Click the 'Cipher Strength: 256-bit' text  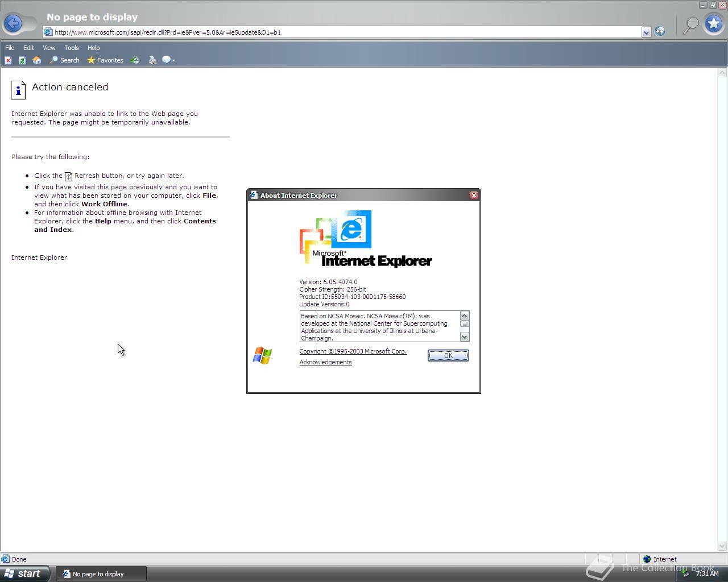(x=333, y=289)
